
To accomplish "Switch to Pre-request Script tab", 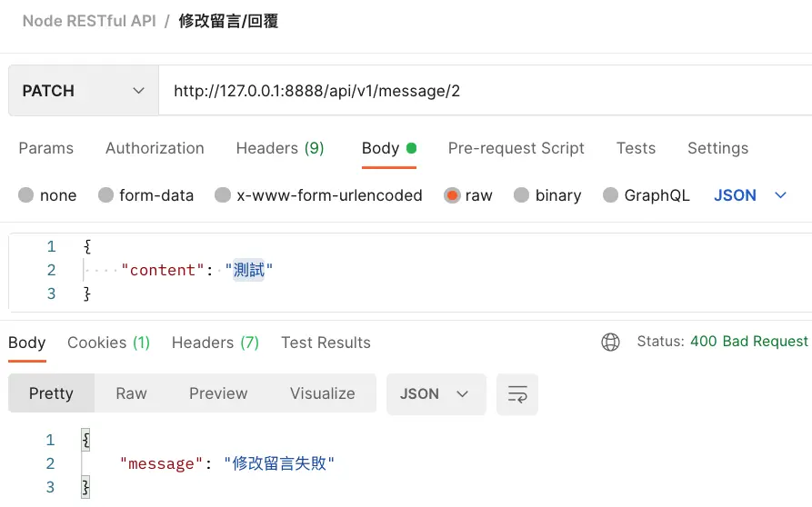I will coord(516,148).
